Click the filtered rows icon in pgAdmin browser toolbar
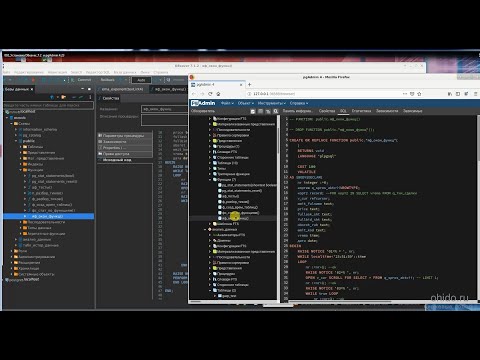This screenshot has height=360, width=480. click(x=268, y=111)
